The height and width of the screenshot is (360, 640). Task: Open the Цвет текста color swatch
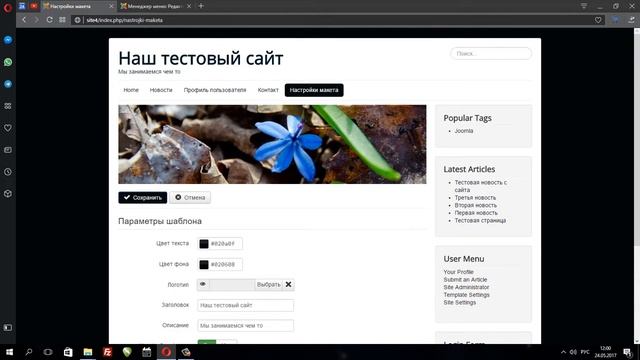point(204,244)
